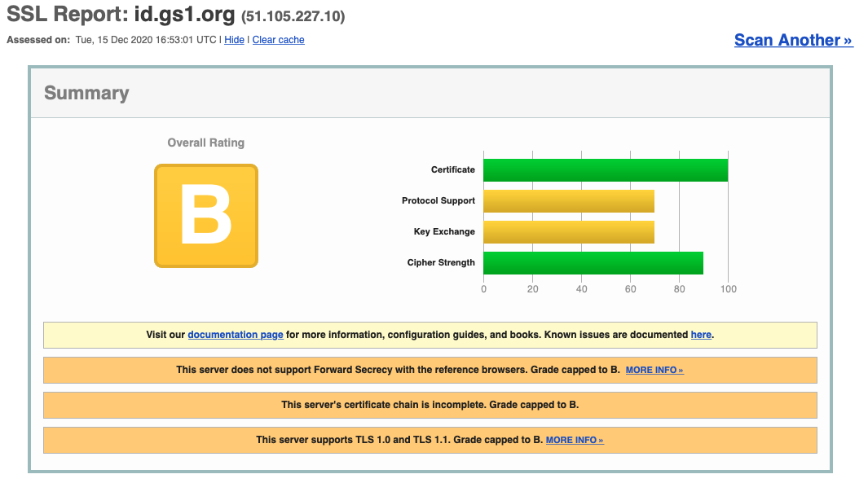Click the Hide link near the assessment date
Screen dimensions: 868x483
point(234,40)
